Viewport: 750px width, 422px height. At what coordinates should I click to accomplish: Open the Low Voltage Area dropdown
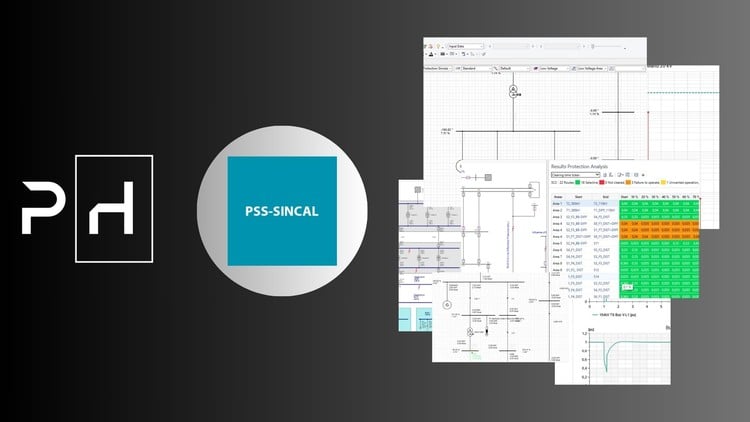tap(592, 68)
